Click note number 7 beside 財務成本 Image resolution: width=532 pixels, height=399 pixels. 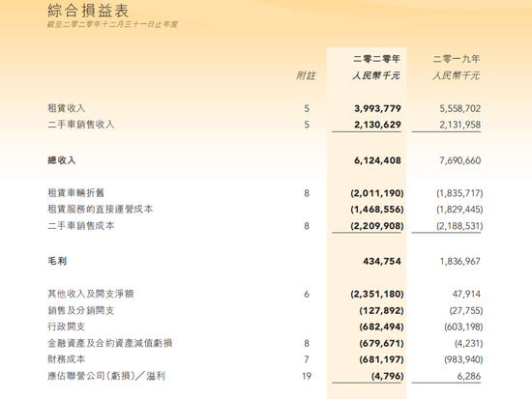(x=307, y=359)
